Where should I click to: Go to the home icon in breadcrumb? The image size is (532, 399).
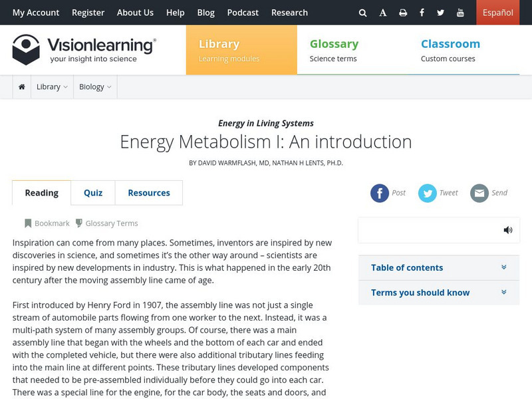pyautogui.click(x=22, y=86)
